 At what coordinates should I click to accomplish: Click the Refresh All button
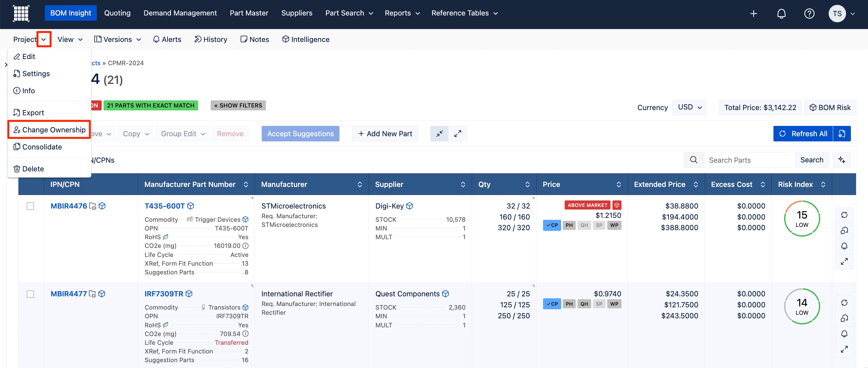click(803, 134)
